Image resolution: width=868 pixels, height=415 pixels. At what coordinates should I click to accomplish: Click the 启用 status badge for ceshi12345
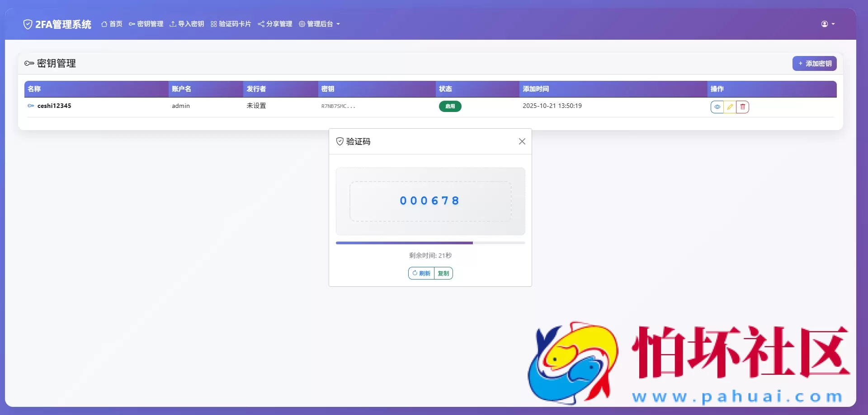[x=450, y=107]
